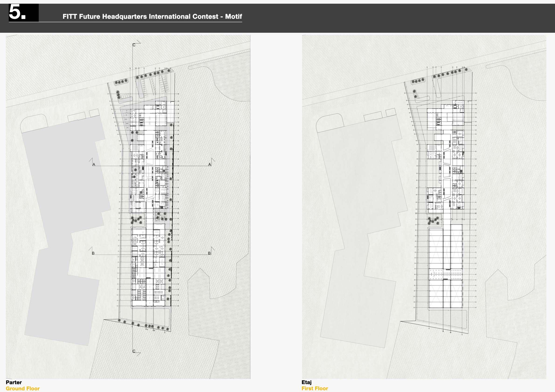Click the left section marker B
The height and width of the screenshot is (392, 555).
(93, 253)
